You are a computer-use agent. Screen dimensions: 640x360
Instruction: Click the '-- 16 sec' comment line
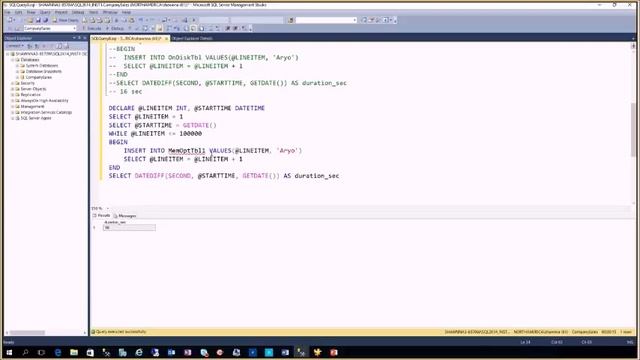pos(126,91)
